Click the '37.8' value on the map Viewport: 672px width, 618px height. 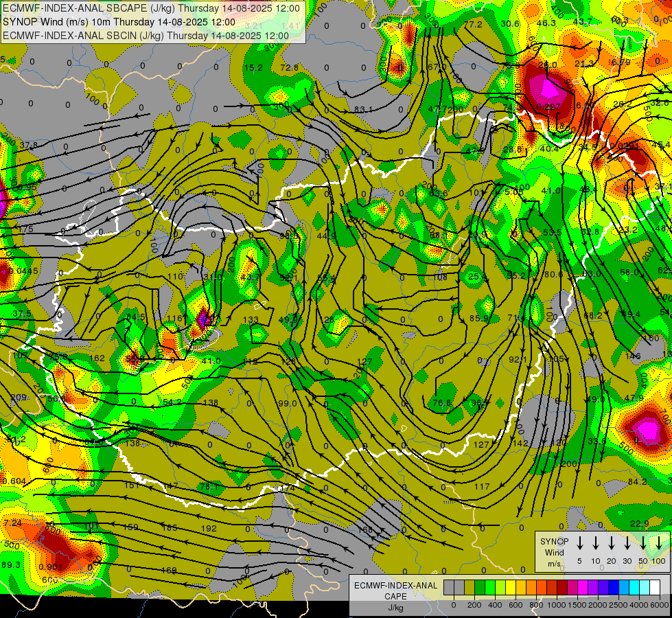(28, 146)
